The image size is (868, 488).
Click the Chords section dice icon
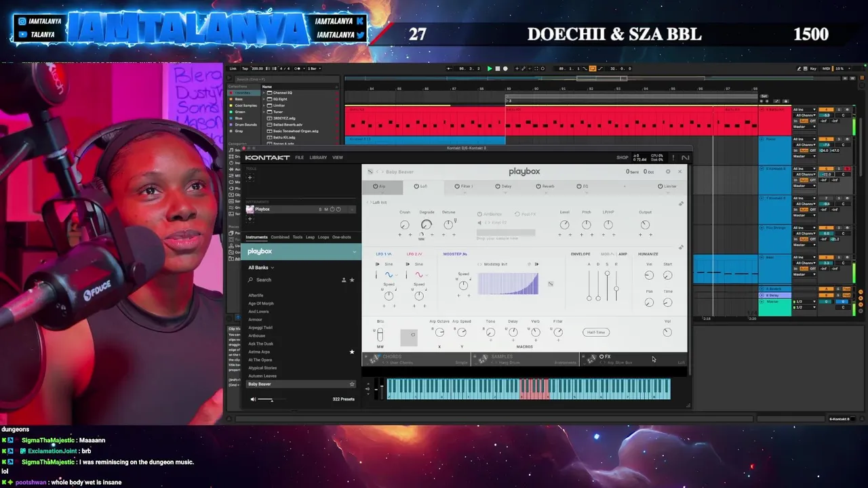click(373, 358)
